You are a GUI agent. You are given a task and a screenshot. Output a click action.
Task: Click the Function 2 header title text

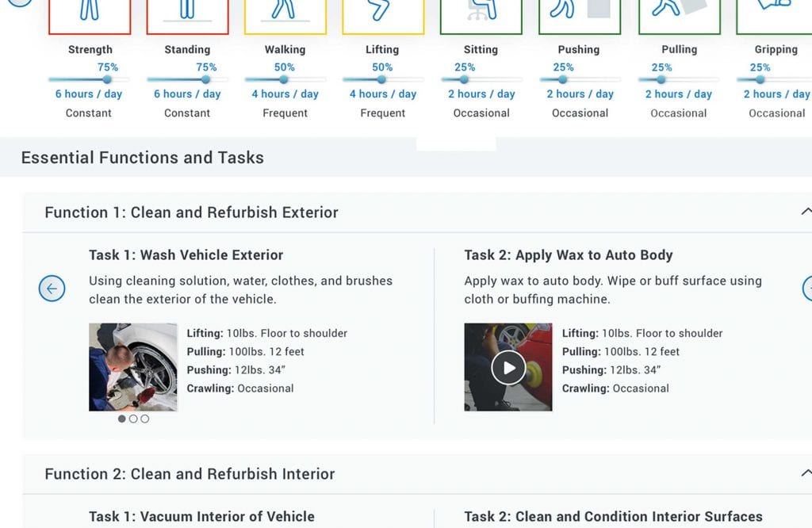click(190, 473)
